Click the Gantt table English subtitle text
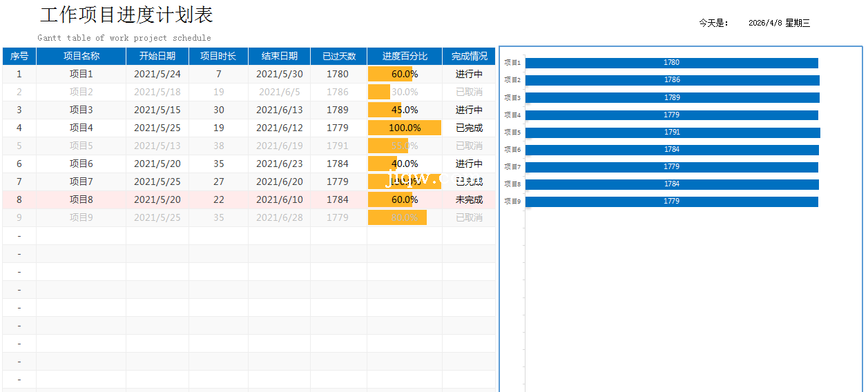This screenshot has width=868, height=392. (x=124, y=38)
